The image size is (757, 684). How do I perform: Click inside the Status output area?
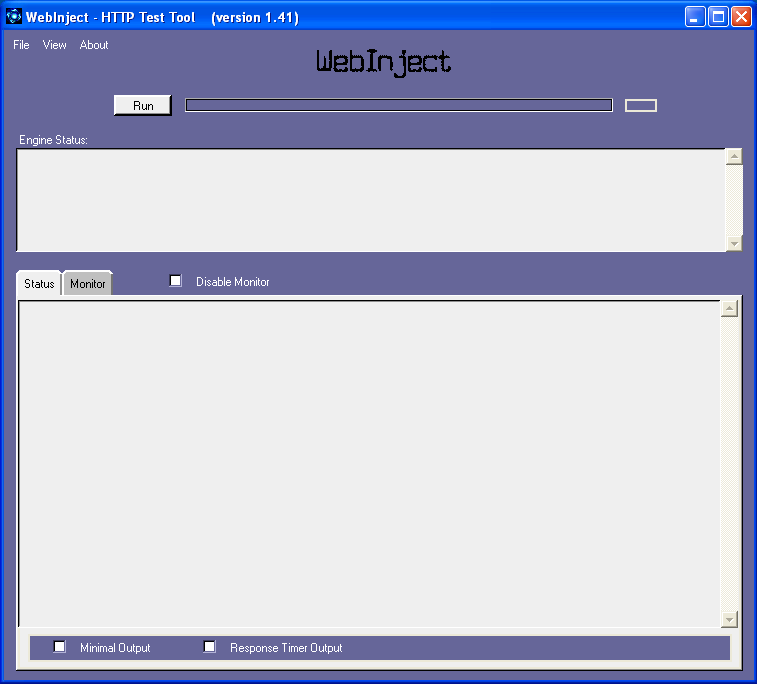(369, 463)
